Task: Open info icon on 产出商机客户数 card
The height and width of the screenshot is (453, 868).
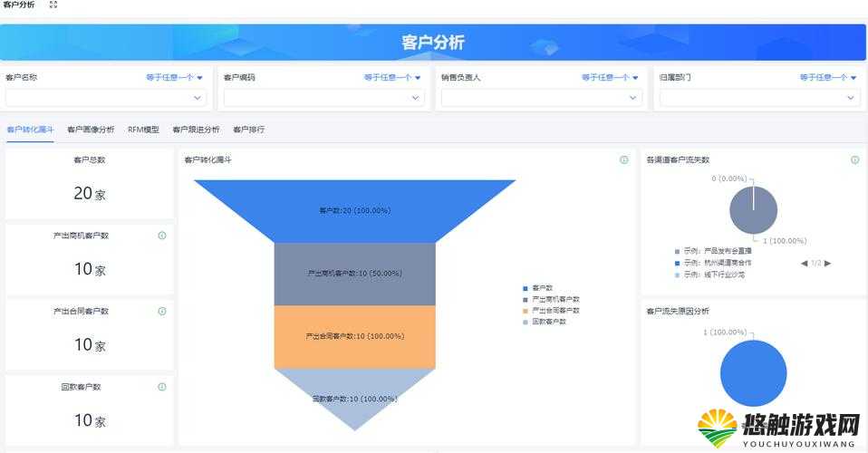Action: (x=162, y=236)
